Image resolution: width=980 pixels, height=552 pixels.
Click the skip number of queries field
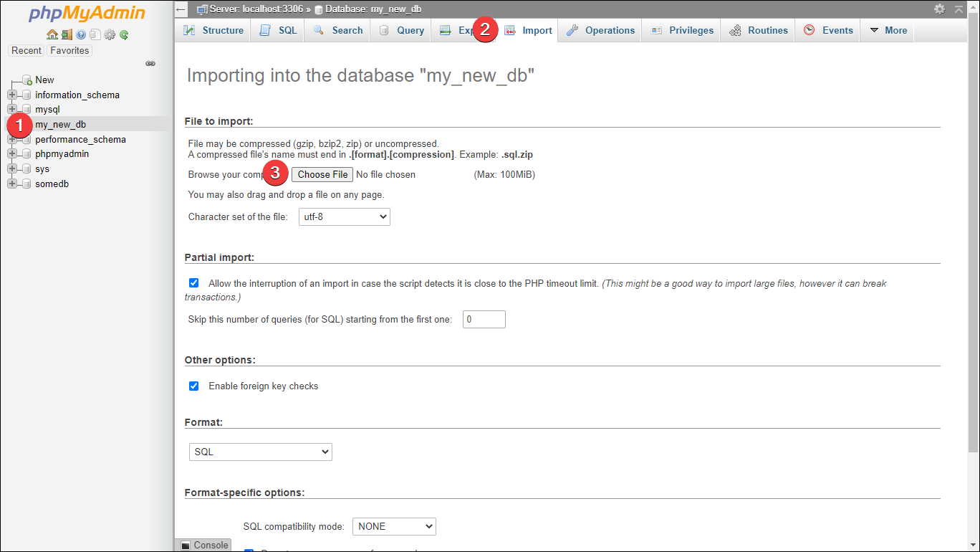484,319
